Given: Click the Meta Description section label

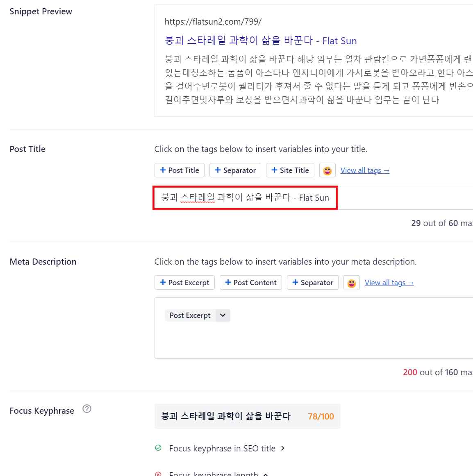Looking at the screenshot, I should tap(43, 262).
